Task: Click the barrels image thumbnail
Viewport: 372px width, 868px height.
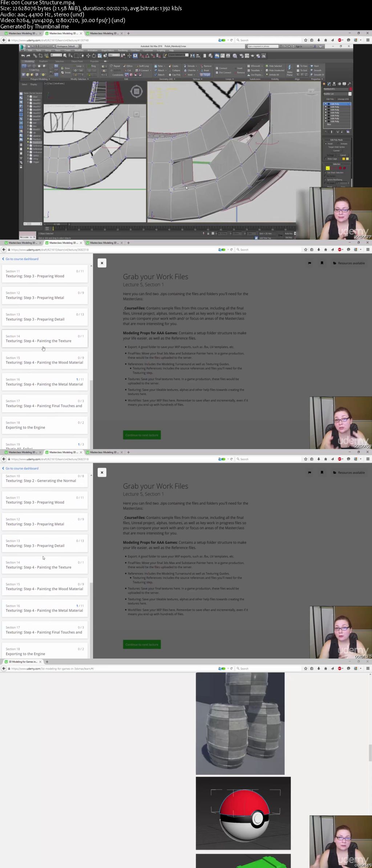Action: point(240,723)
